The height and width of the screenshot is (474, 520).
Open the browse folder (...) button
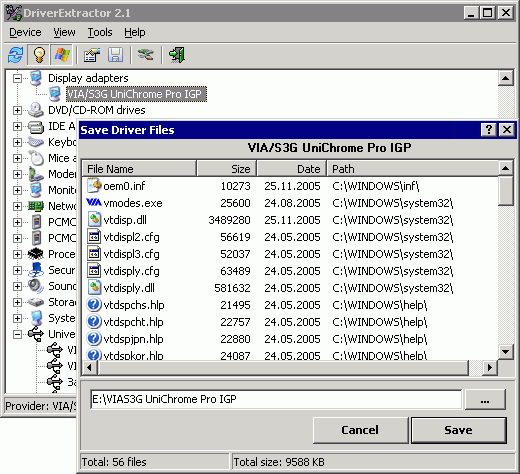pos(485,399)
